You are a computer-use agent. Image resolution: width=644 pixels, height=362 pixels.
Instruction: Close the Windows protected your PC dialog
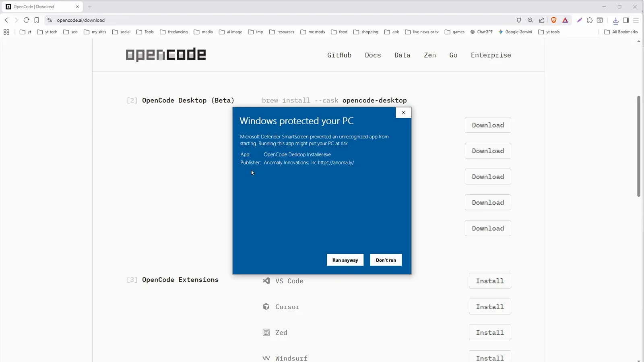[403, 113]
